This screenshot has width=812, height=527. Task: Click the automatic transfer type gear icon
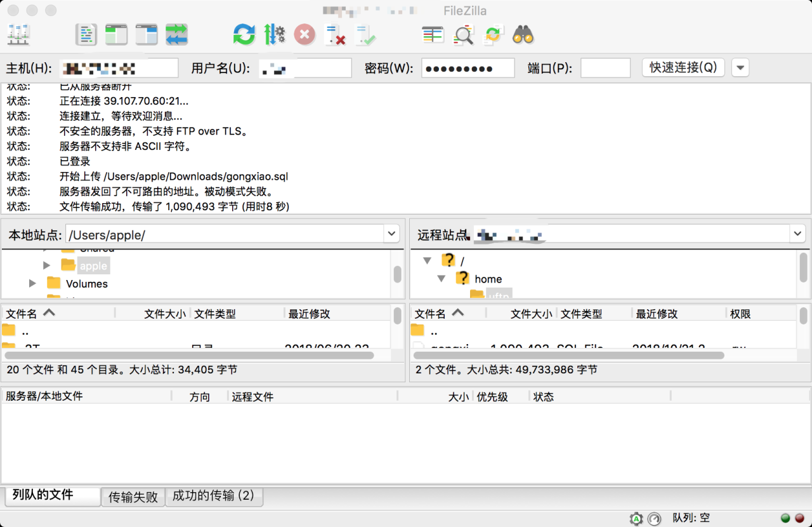tap(636, 519)
